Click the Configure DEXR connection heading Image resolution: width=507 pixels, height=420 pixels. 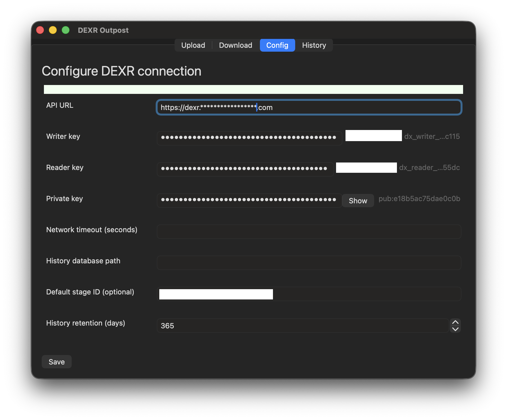(x=121, y=71)
